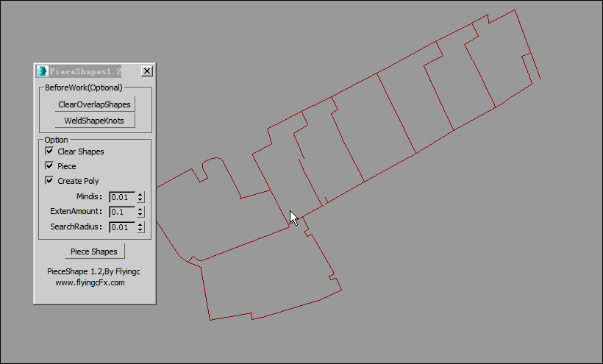Image resolution: width=603 pixels, height=364 pixels.
Task: Toggle the Piece checkbox
Action: click(49, 165)
